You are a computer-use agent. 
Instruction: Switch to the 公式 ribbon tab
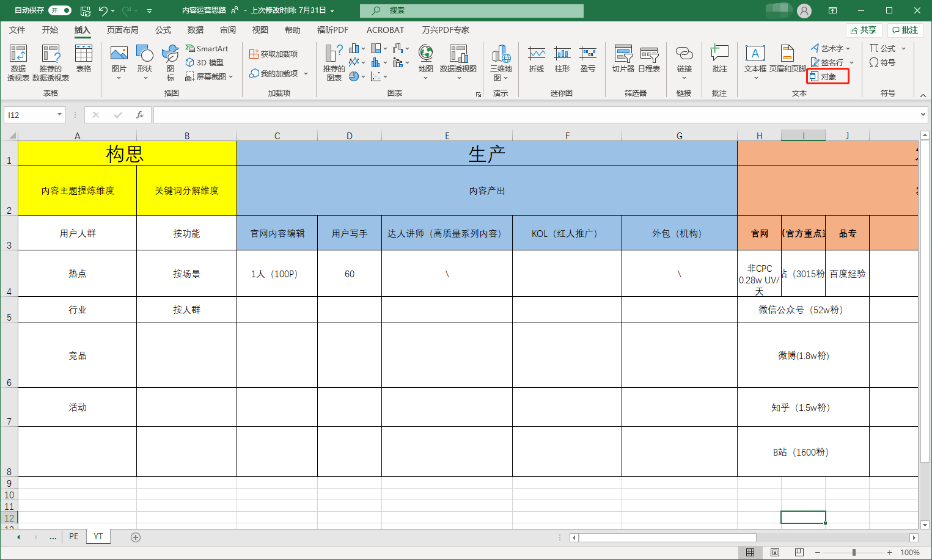(x=162, y=29)
